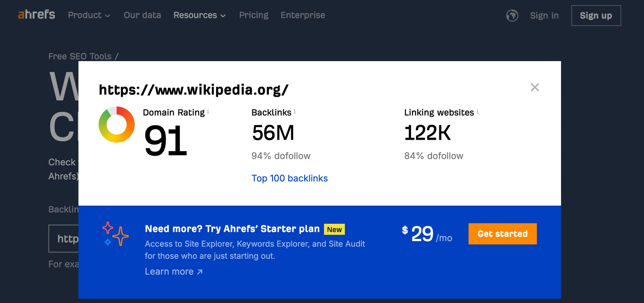Click Sign up in the header

(596, 15)
